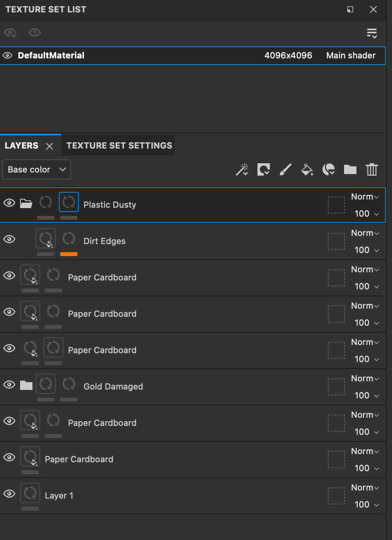Image resolution: width=392 pixels, height=540 pixels.
Task: Click the add mask icon in the layers toolbar
Action: [x=264, y=169]
